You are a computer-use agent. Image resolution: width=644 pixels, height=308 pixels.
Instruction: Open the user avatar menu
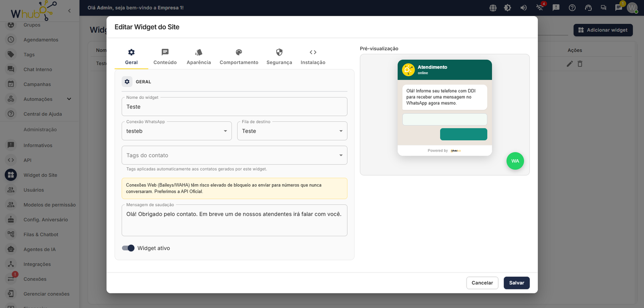632,8
